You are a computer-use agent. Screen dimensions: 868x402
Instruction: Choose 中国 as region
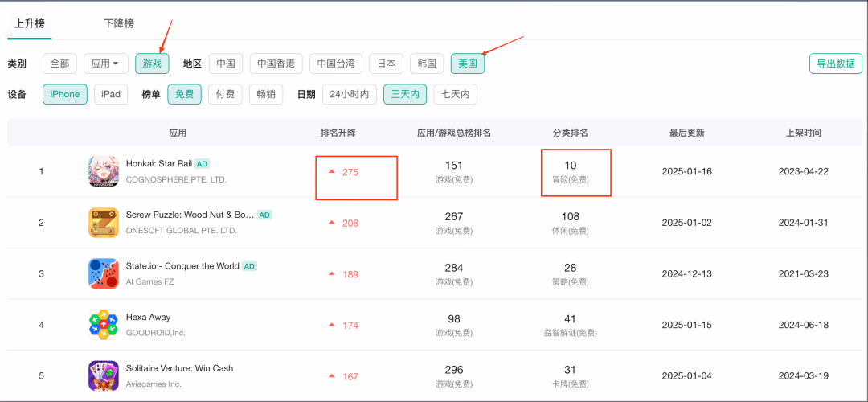point(226,64)
